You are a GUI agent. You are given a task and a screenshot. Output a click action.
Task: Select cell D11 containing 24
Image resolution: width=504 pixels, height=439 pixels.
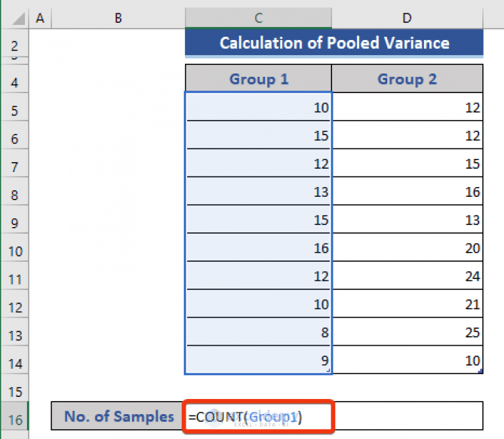(408, 276)
